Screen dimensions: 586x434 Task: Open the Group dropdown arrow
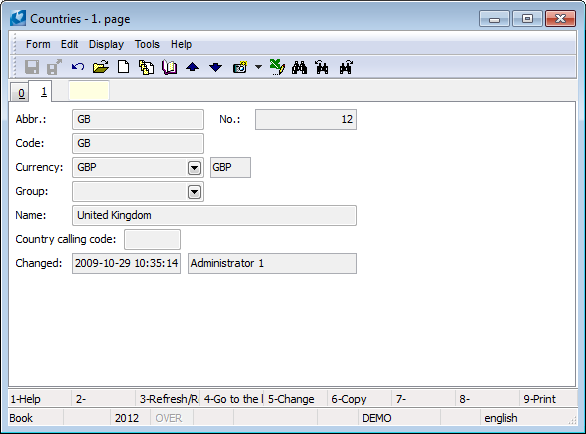pos(194,192)
